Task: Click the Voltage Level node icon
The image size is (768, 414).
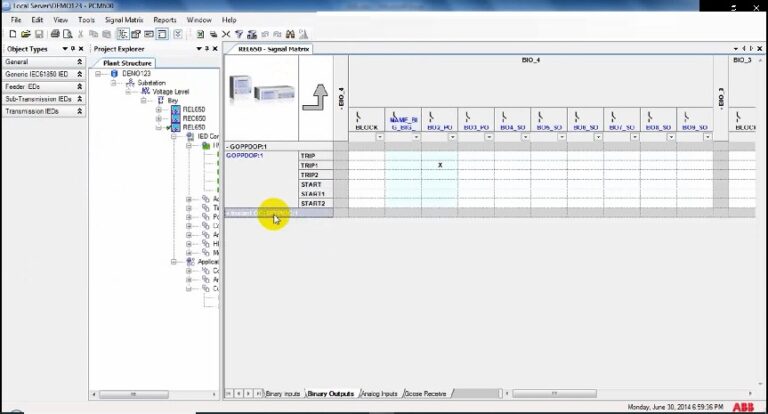Action: [145, 91]
